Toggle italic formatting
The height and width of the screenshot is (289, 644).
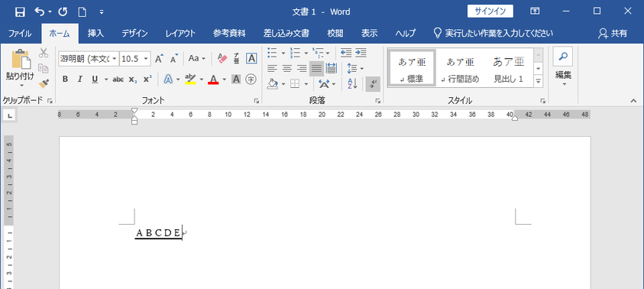(x=79, y=80)
